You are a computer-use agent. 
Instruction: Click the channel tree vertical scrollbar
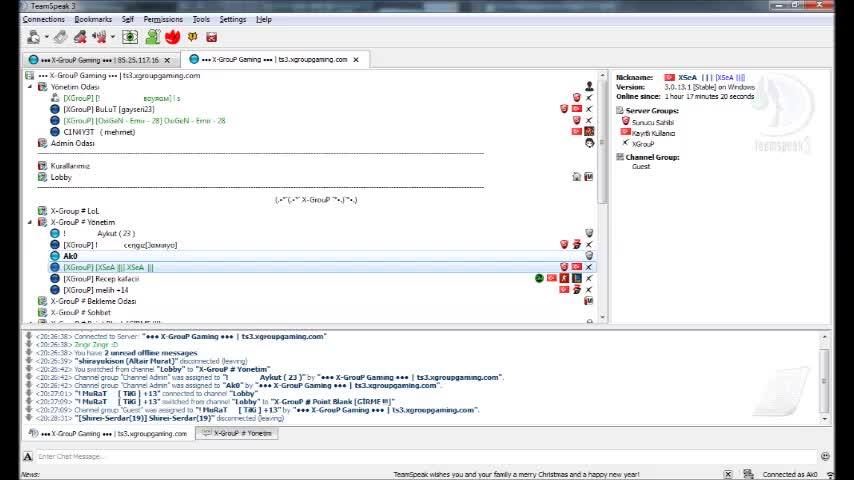[x=602, y=196]
